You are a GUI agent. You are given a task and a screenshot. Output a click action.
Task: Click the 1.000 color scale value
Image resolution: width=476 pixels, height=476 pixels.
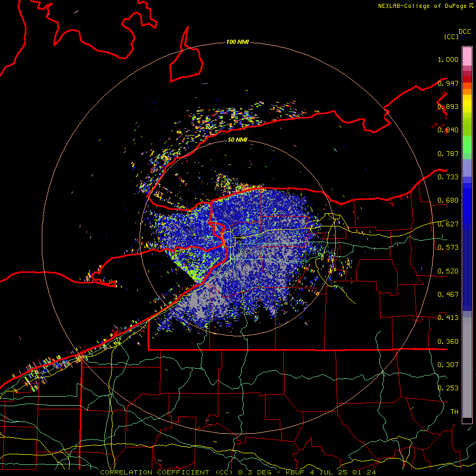pos(448,59)
